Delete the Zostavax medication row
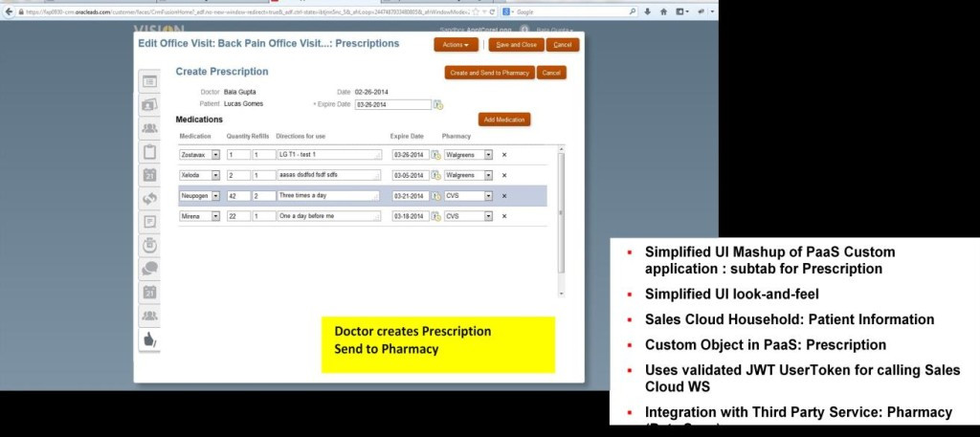 (x=504, y=155)
